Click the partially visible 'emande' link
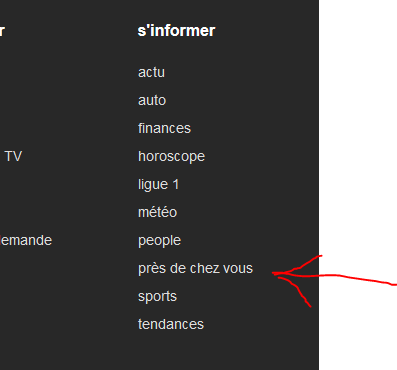397x370 pixels. click(x=26, y=240)
